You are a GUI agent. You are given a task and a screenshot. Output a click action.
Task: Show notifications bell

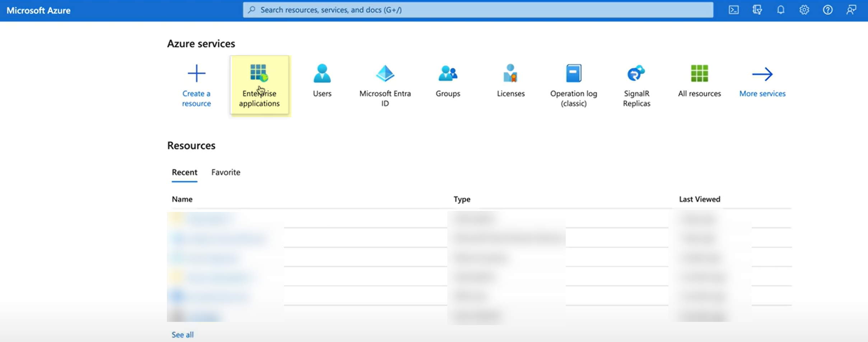(x=781, y=10)
